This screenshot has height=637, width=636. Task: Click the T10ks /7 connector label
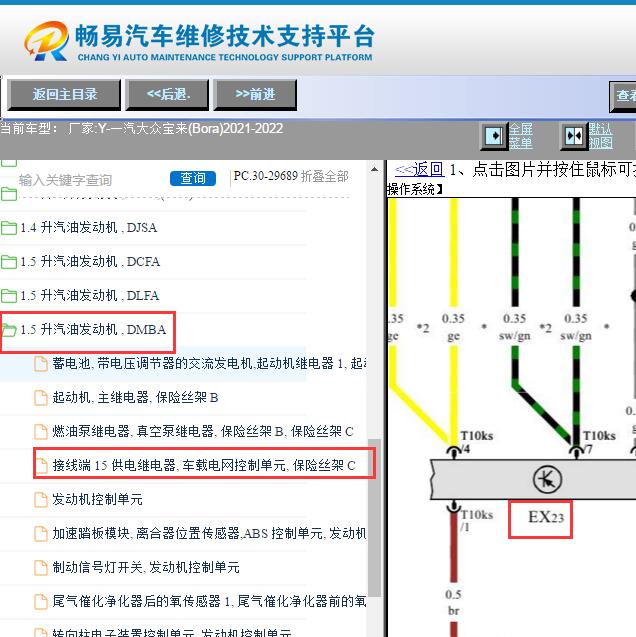599,442
